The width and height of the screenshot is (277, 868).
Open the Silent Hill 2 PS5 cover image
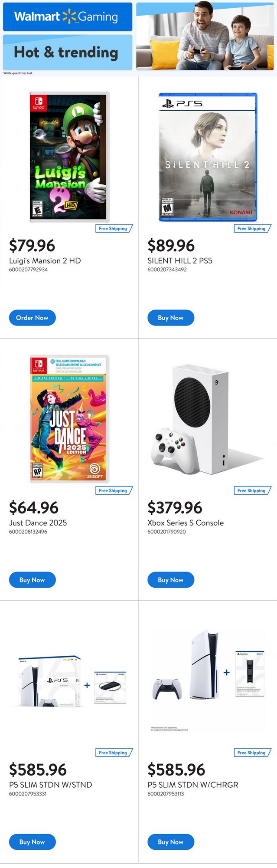208,157
